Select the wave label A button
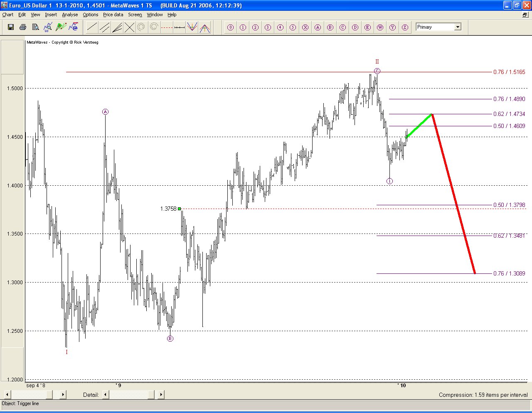The width and height of the screenshot is (532, 413). pyautogui.click(x=318, y=27)
